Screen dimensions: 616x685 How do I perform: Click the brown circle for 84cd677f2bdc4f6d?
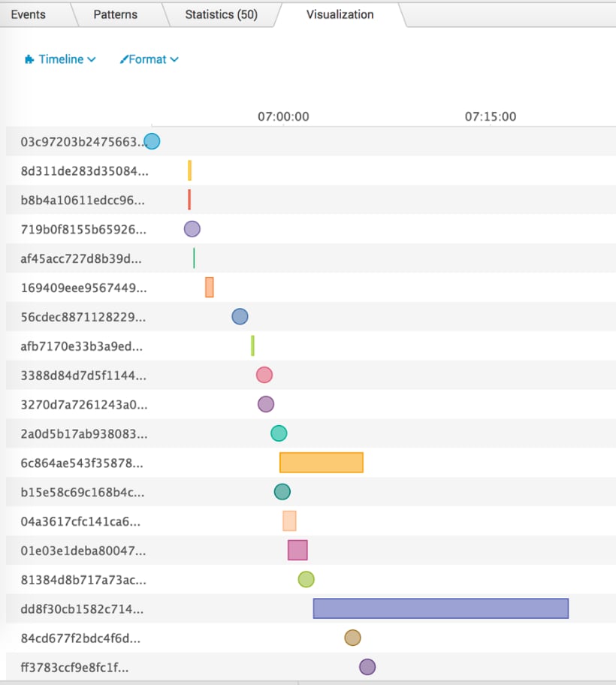[x=352, y=638]
